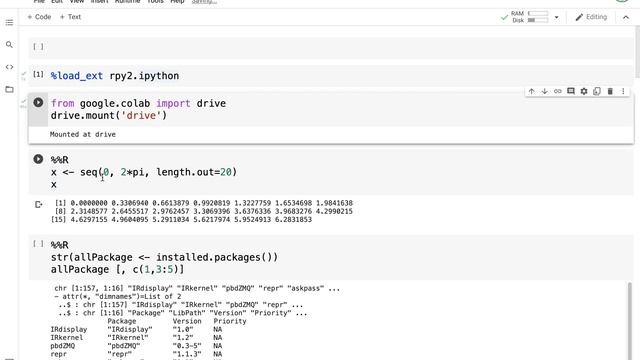Click output value 6.2831853

click(293, 220)
